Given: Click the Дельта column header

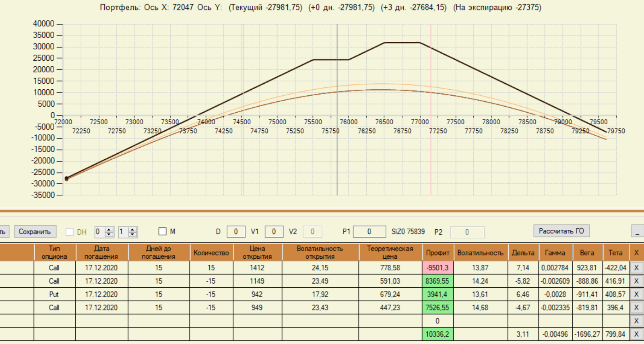Looking at the screenshot, I should (x=523, y=253).
